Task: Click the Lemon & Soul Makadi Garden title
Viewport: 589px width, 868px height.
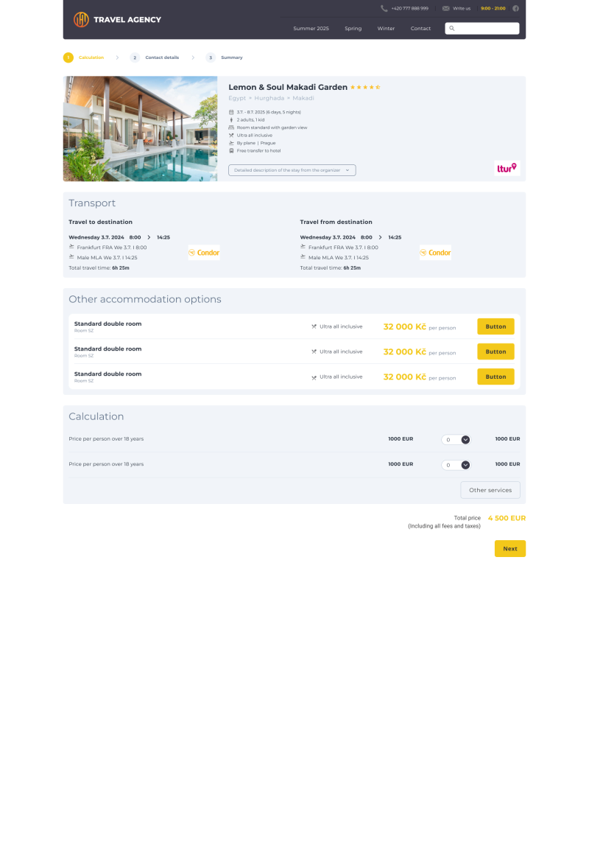Action: tap(288, 87)
